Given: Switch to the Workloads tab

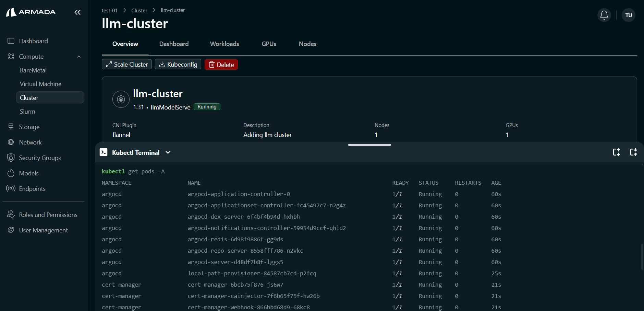Looking at the screenshot, I should (x=224, y=44).
